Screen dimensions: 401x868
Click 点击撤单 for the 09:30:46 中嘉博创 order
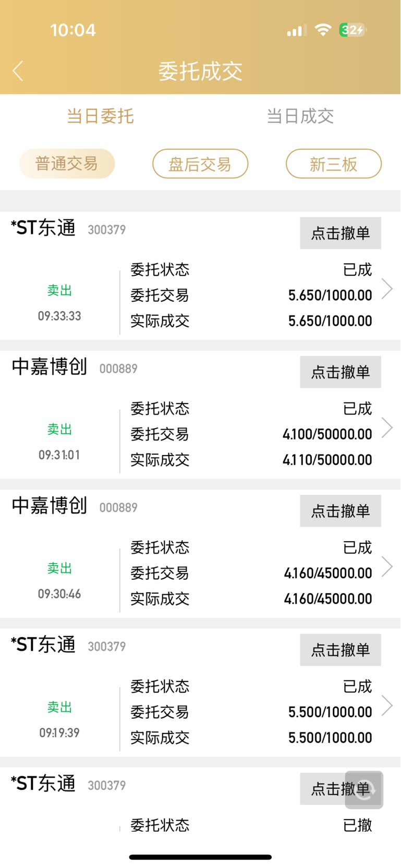pos(341,511)
